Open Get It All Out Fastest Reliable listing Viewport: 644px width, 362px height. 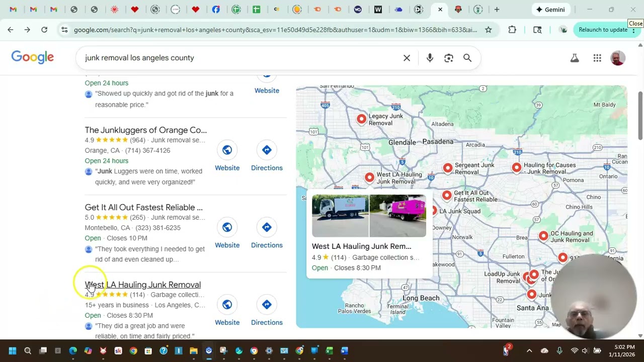144,207
